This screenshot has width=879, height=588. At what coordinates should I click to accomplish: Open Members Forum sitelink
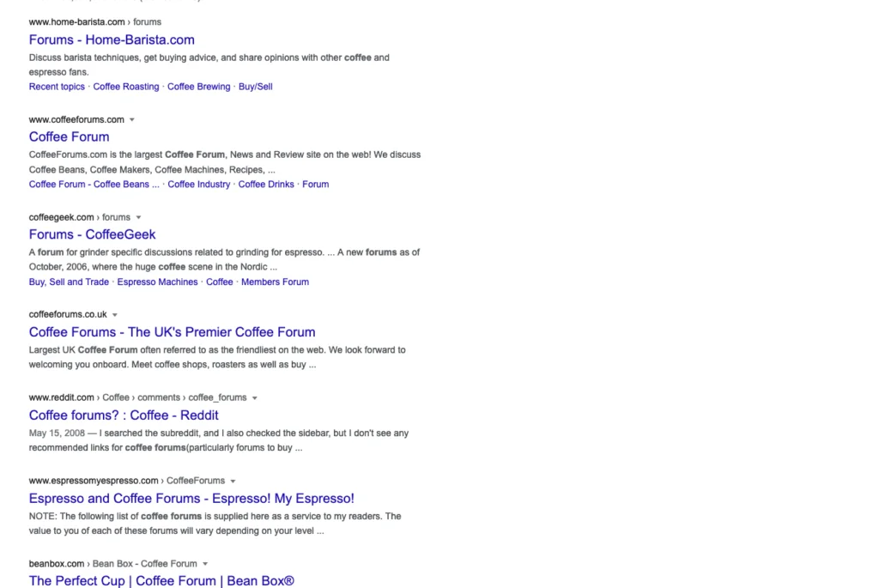click(x=276, y=282)
